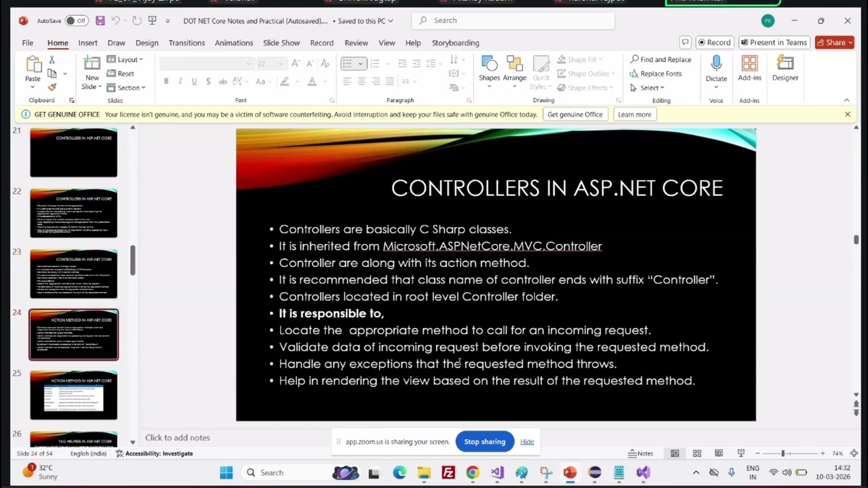
Task: Open the Slide Show tab
Action: coord(281,43)
